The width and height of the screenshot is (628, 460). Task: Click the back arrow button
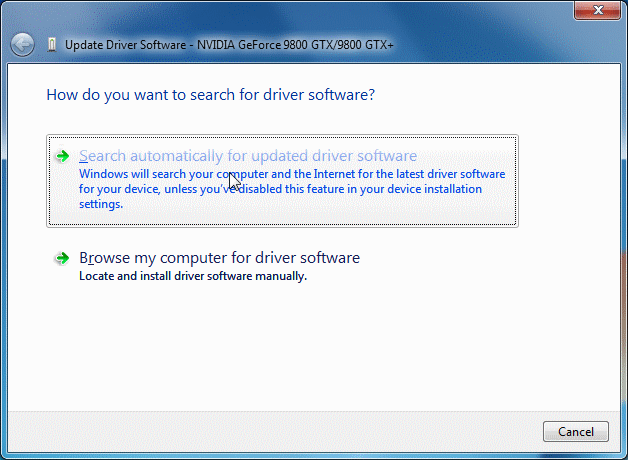[x=22, y=44]
